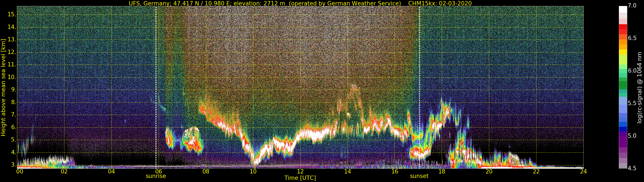Screen dimensions: 644x182
Task: Click the dotted white sunset marker line
Action: (419, 87)
